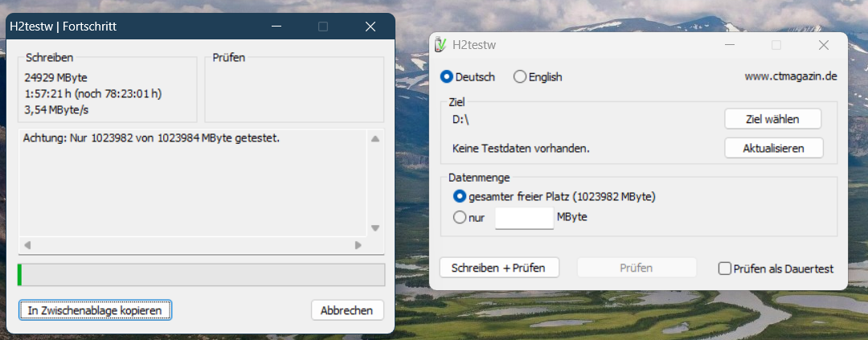Select gesamter freier Platz option
This screenshot has height=340, width=868.
(x=460, y=196)
